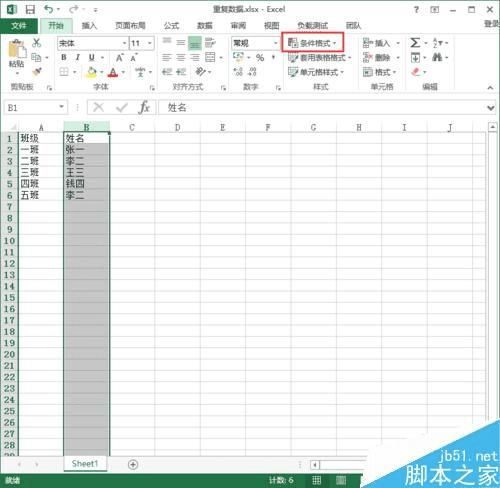Open Find and Select binoculars
The image size is (500, 488).
(437, 57)
